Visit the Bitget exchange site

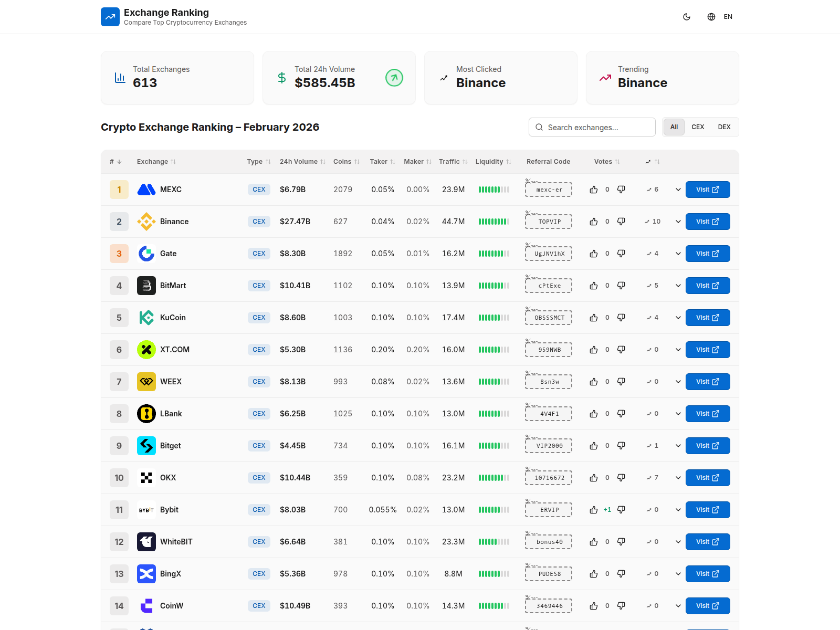(x=708, y=446)
